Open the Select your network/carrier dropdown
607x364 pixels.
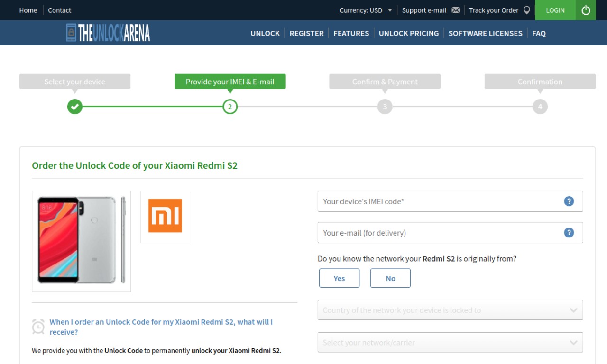[x=450, y=342]
